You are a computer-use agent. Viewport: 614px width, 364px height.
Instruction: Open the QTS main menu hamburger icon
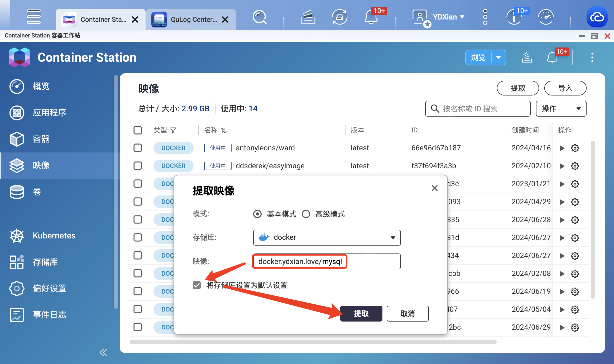(33, 17)
